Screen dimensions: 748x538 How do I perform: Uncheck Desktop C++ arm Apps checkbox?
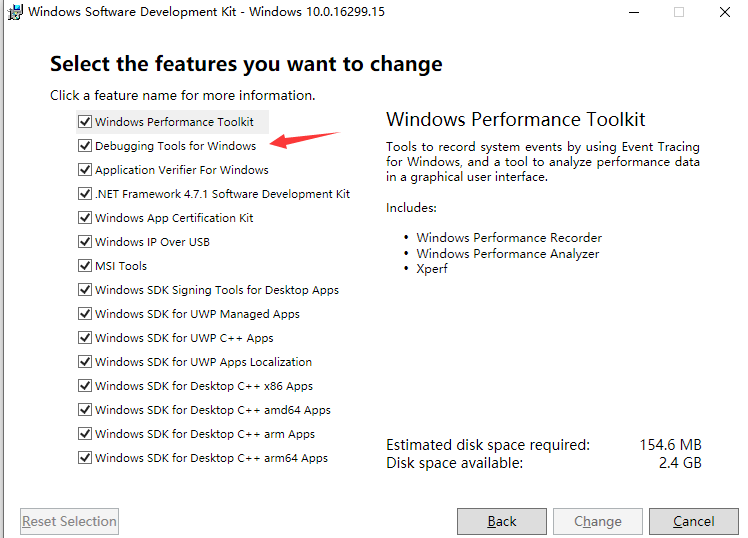coord(85,434)
